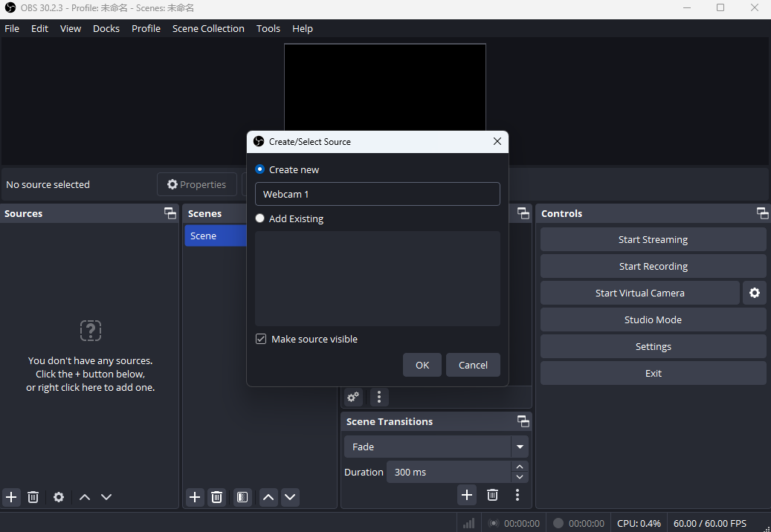Select the Create new radio option
Screen dimensions: 771x532
point(260,169)
